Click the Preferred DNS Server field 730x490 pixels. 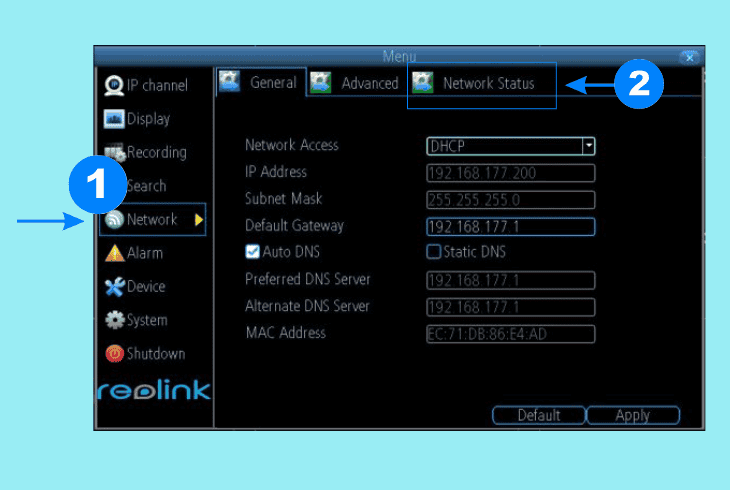(511, 280)
